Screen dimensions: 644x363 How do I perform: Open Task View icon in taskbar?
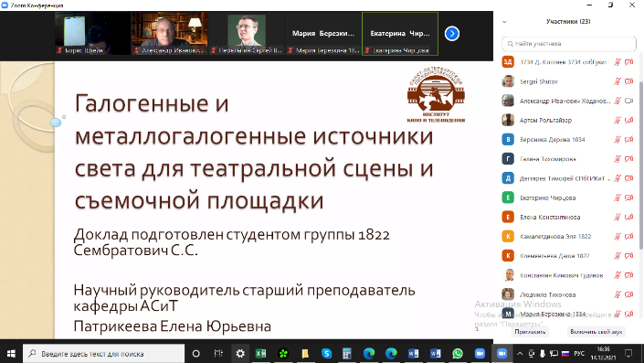click(x=218, y=354)
